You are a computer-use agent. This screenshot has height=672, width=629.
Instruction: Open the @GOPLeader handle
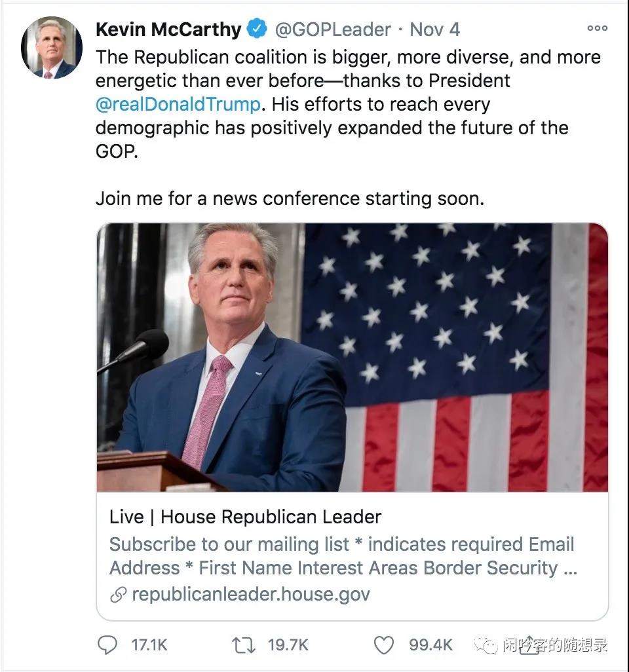[x=332, y=29]
